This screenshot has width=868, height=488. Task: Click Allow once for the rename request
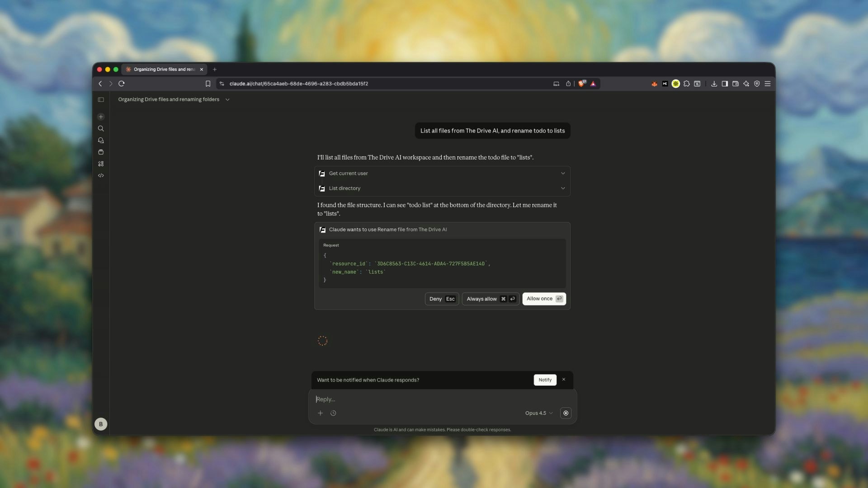(543, 299)
